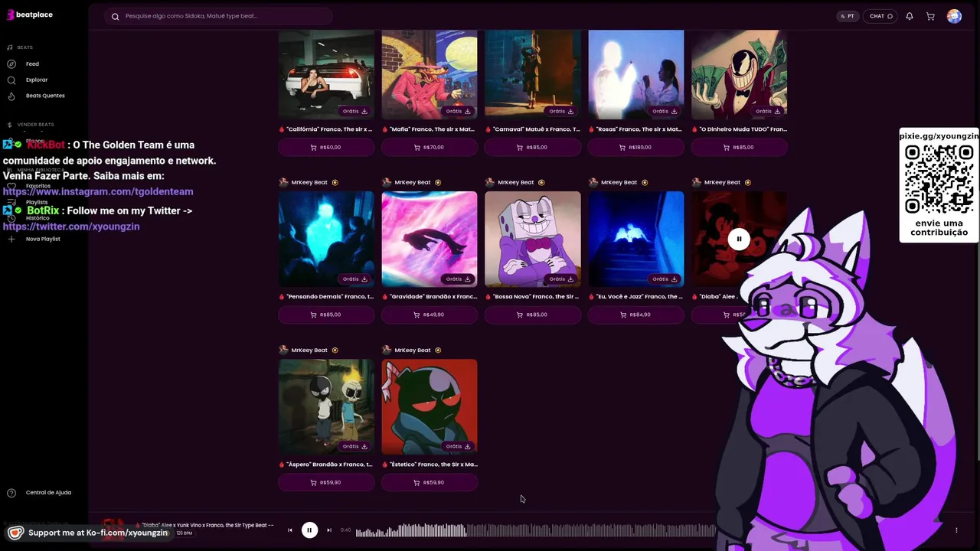Open the "Pensando Demais" blue cover

tap(326, 239)
